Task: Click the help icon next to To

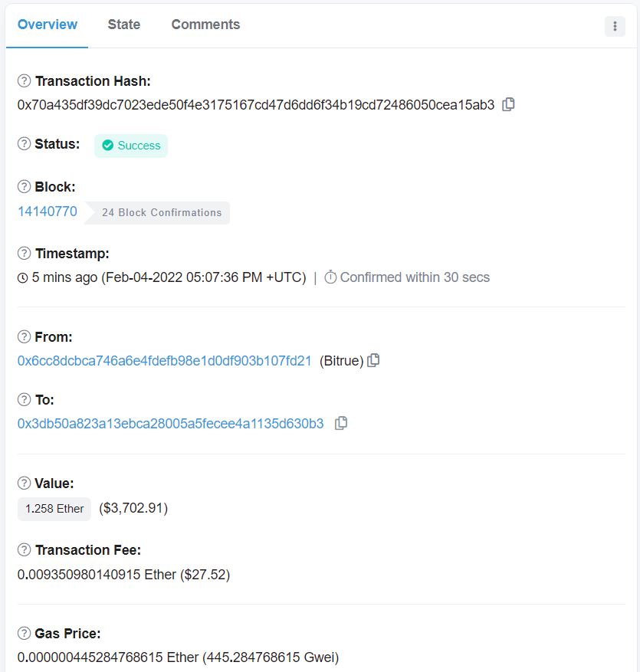Action: (x=24, y=399)
